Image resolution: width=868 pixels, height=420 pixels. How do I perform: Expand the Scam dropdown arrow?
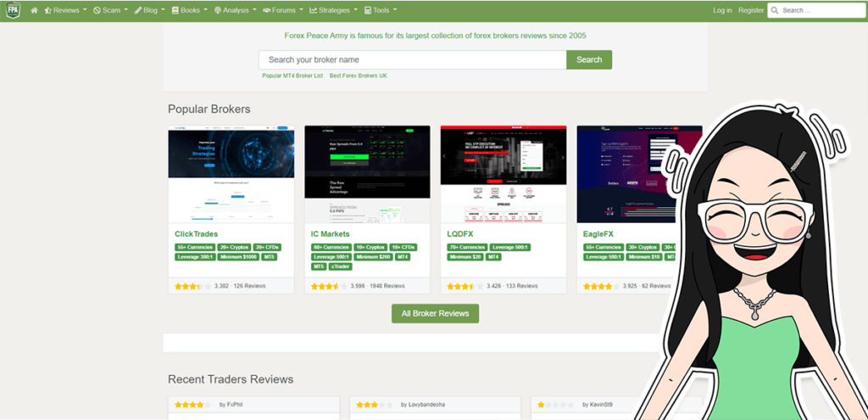point(126,10)
